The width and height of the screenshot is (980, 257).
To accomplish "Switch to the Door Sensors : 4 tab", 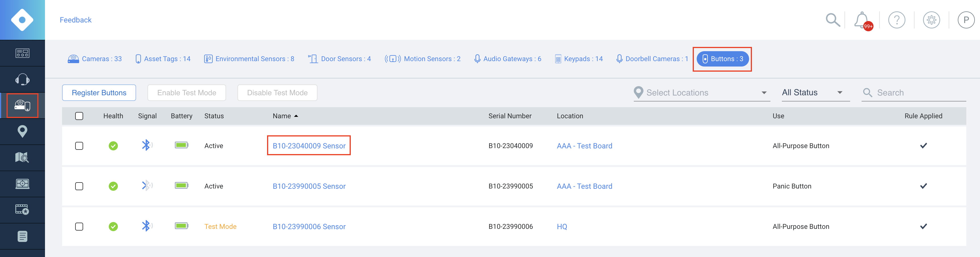I will [339, 59].
